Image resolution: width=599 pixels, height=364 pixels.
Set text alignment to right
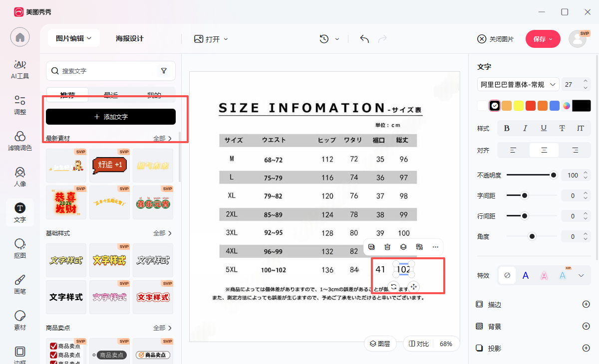[x=575, y=150]
